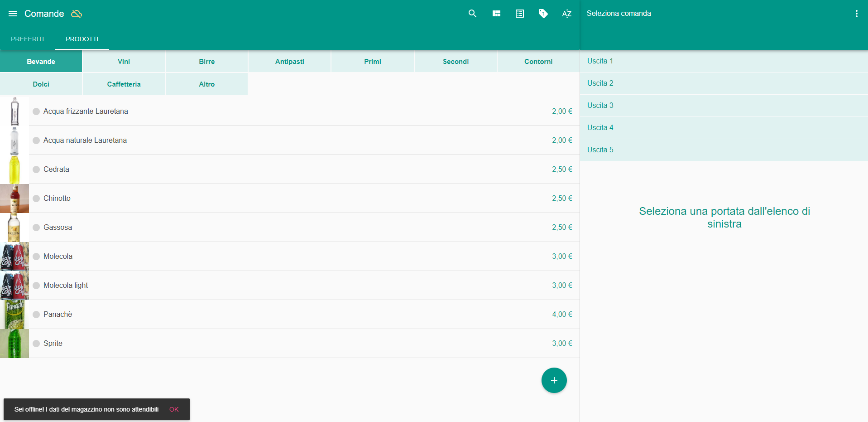Sort products alphabetically with AZ icon
The image size is (868, 422).
567,14
